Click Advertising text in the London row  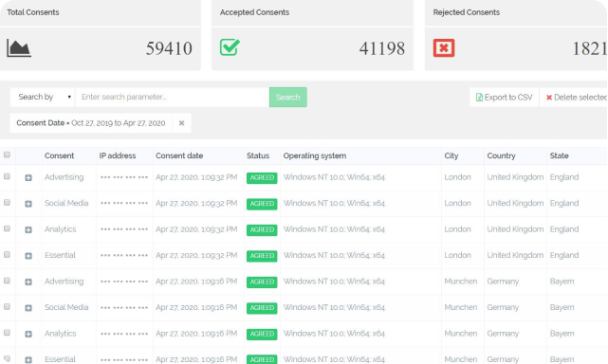(x=64, y=177)
